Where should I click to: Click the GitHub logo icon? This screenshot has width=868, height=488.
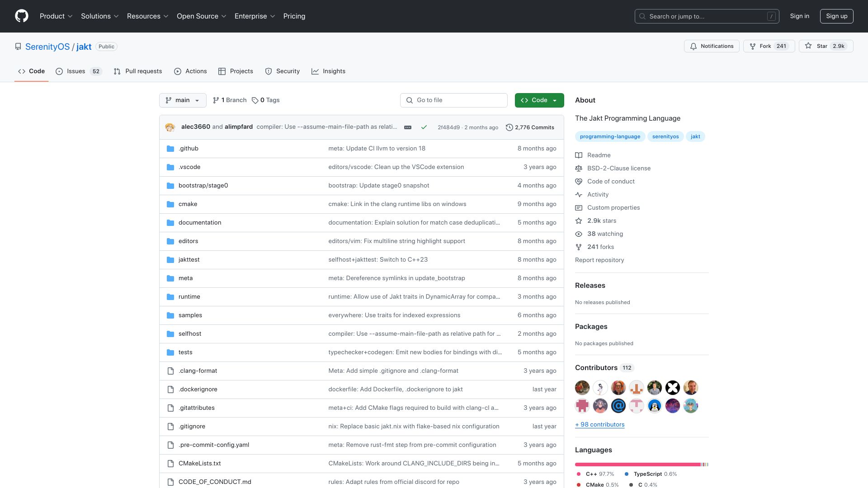tap(22, 16)
